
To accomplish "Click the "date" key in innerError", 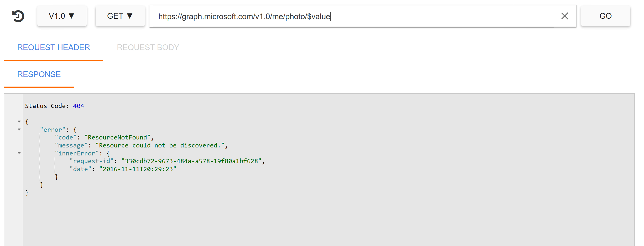I will pos(80,169).
